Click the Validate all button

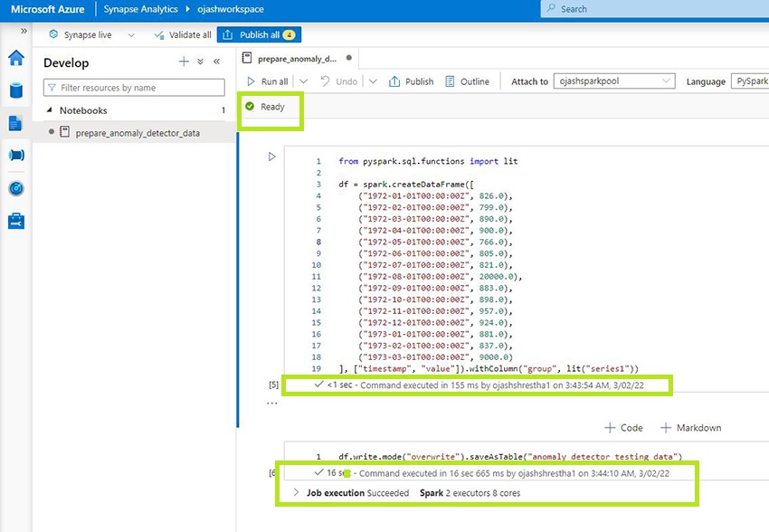click(182, 35)
